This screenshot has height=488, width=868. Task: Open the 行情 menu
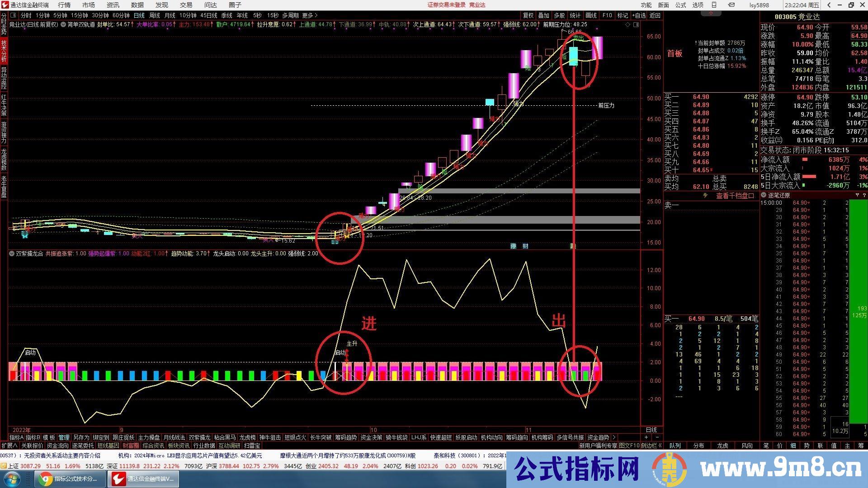point(64,5)
